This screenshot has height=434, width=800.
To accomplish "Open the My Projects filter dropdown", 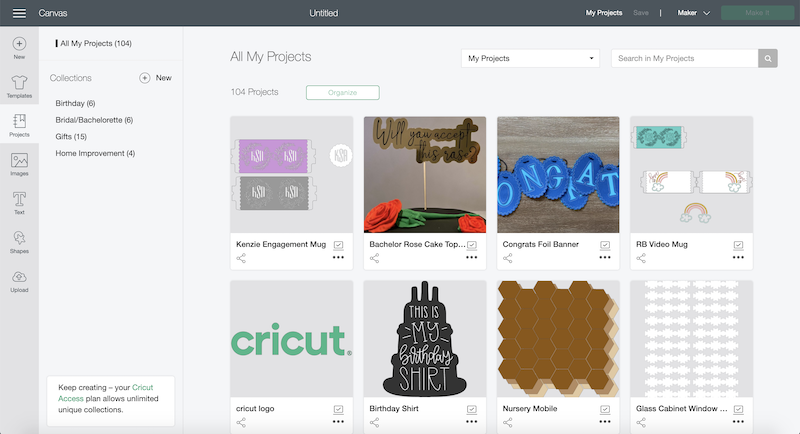I will coord(530,58).
